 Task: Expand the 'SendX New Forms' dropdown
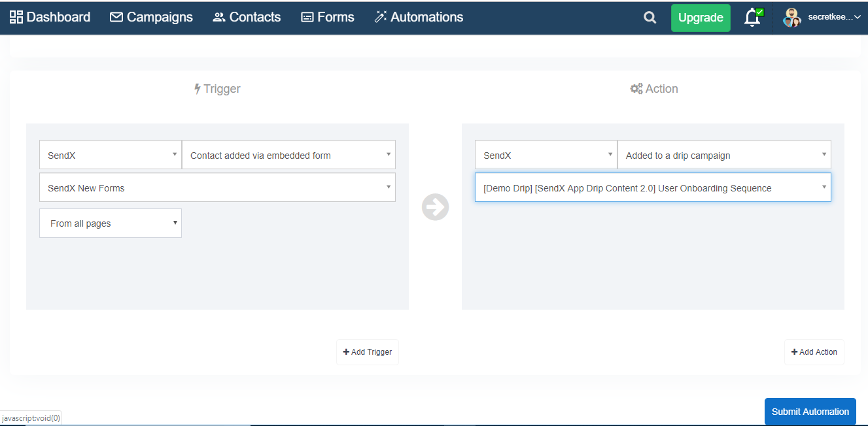point(217,188)
